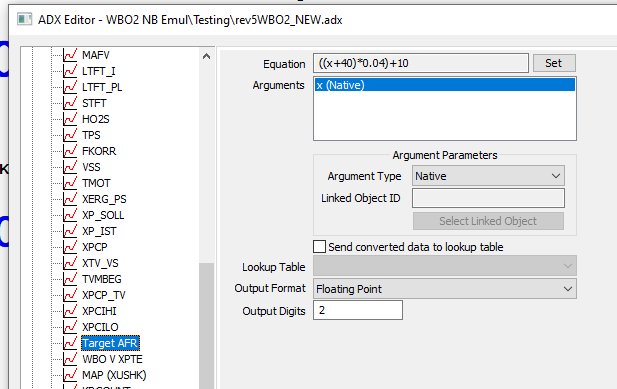Click the XTV_VS graph icon
This screenshot has height=389, width=617.
70,263
